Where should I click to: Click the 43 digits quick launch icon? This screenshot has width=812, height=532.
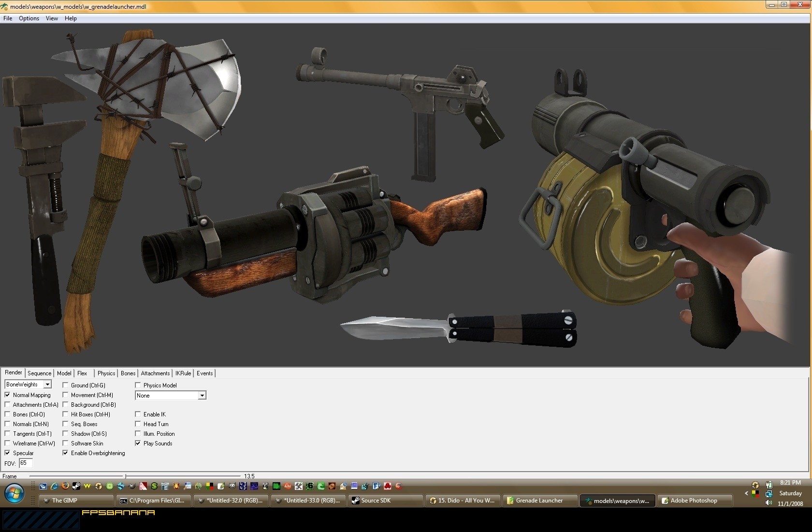click(243, 486)
